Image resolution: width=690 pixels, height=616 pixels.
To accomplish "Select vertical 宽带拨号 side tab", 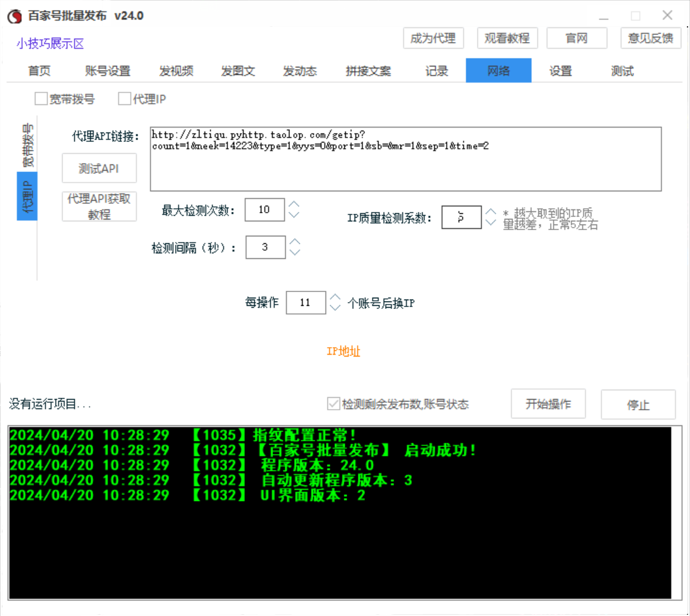I will [27, 145].
